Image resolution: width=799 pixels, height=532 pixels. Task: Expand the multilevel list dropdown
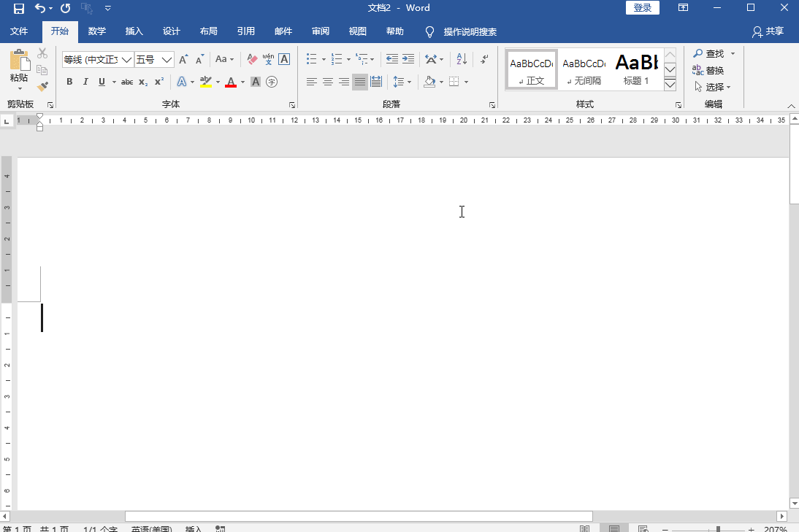[x=372, y=59]
